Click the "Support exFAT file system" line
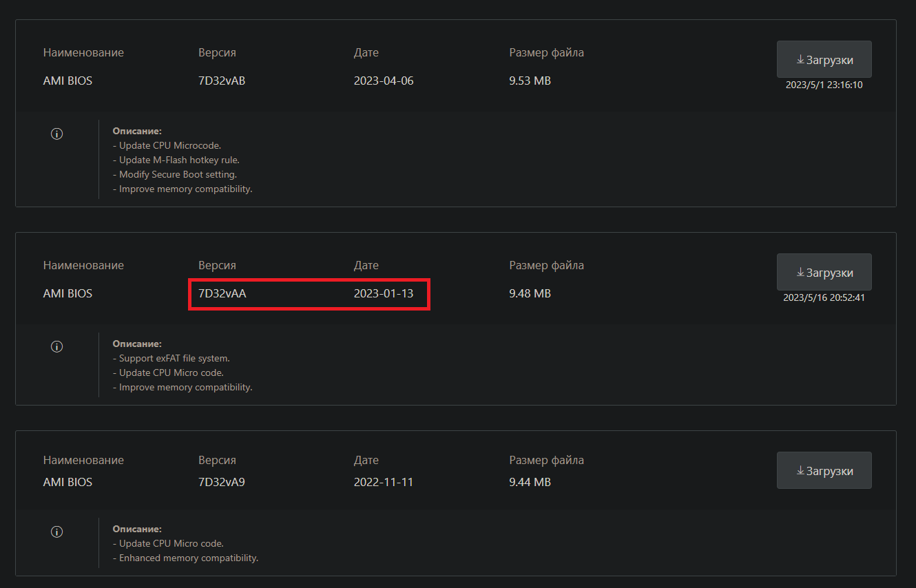The width and height of the screenshot is (916, 588). [x=174, y=358]
